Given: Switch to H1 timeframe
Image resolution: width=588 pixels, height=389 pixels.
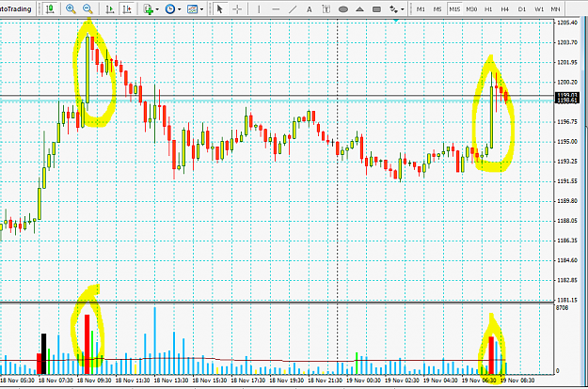Looking at the screenshot, I should (488, 9).
